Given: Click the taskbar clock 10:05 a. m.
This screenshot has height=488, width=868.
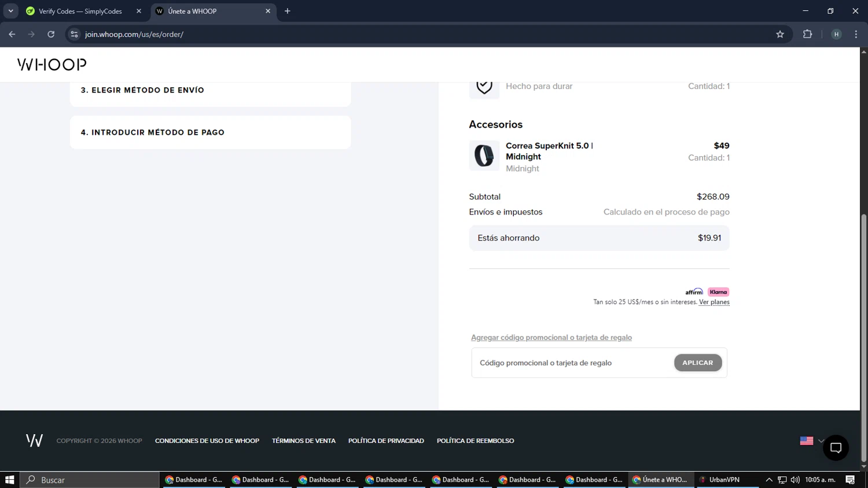Looking at the screenshot, I should [820, 480].
